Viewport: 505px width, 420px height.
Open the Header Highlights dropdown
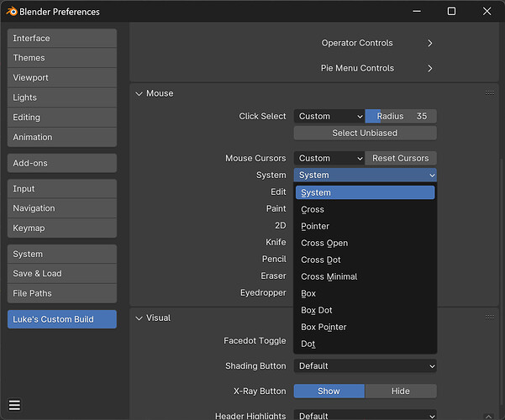(366, 415)
